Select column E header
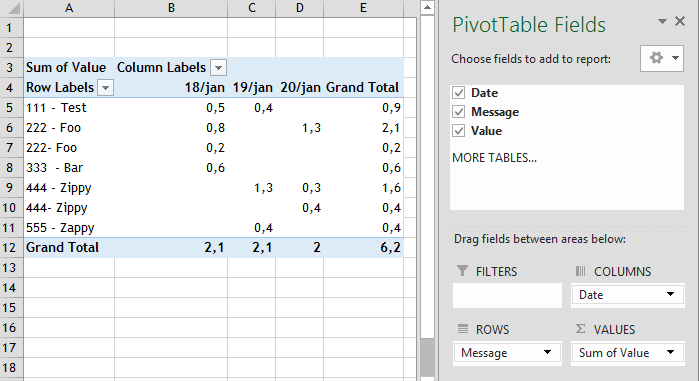Screen dimensions: 699x381 pyautogui.click(x=364, y=8)
